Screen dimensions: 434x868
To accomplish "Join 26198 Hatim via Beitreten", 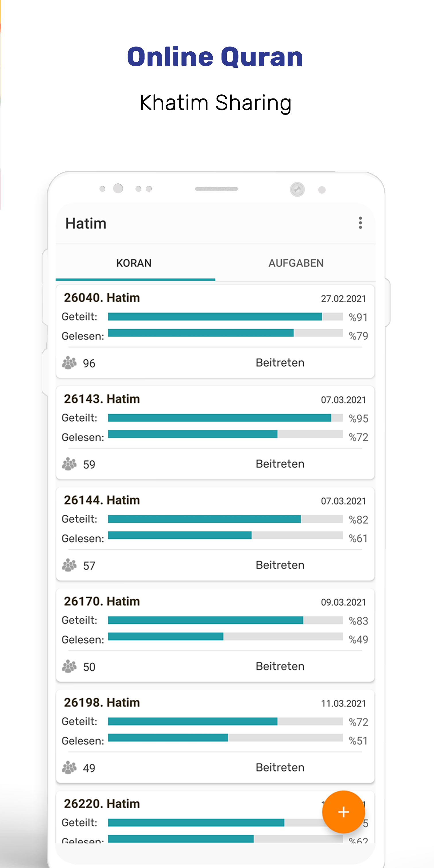I will coord(280,767).
